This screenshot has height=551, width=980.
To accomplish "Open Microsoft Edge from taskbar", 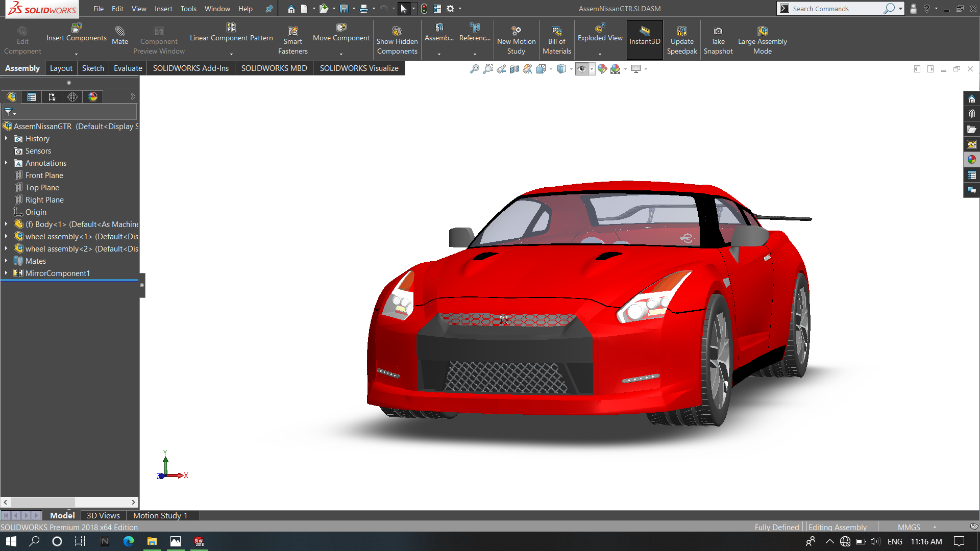I will point(128,541).
